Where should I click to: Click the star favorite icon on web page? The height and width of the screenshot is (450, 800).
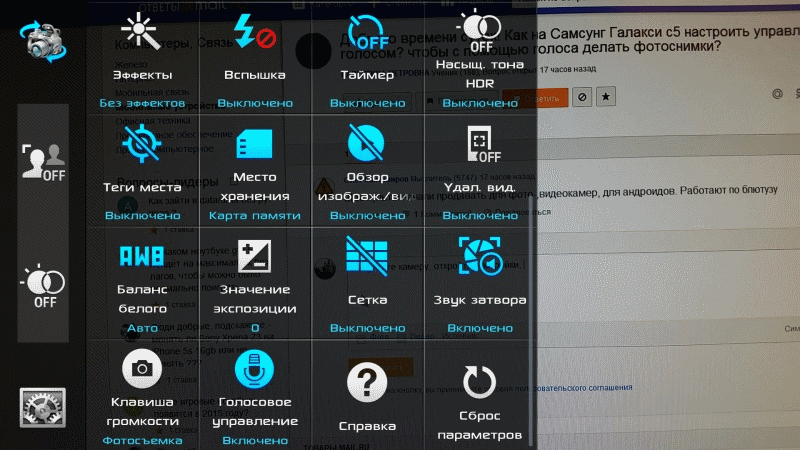point(606,96)
